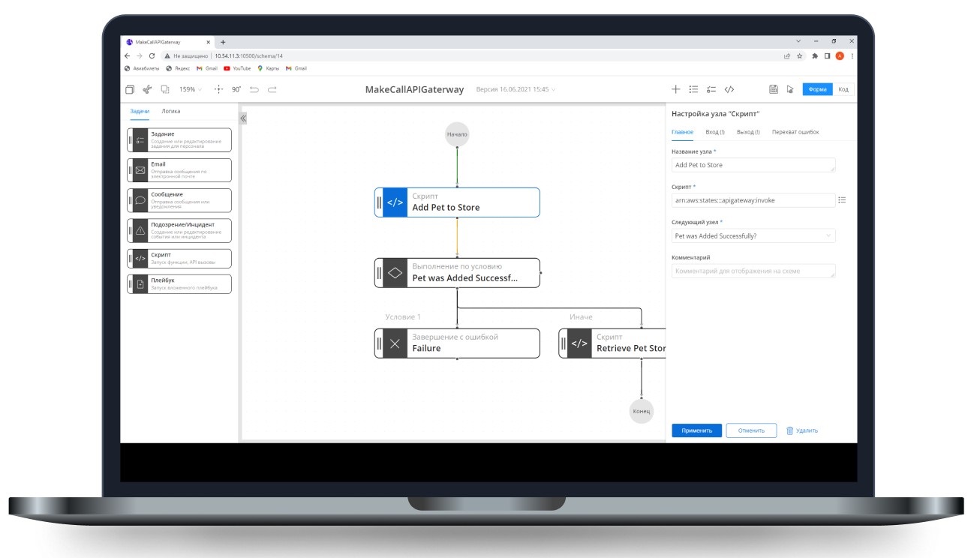Click the browser extensions puzzle icon
The image size is (980, 558).
click(x=814, y=55)
